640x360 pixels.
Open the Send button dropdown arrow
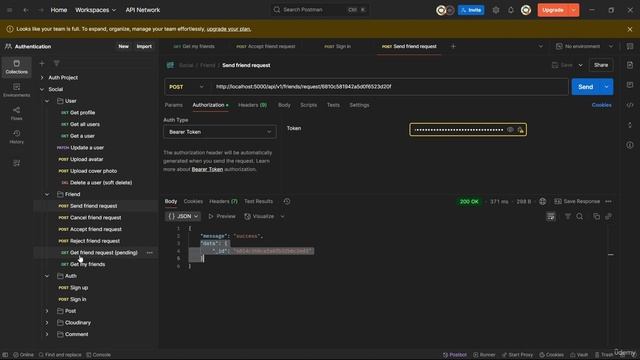tap(607, 87)
